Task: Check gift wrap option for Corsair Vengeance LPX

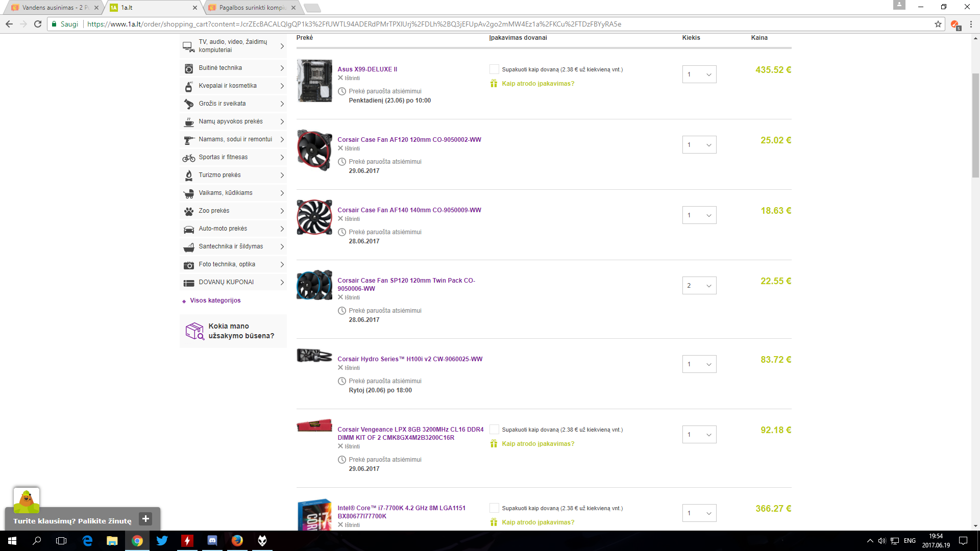Action: (x=494, y=430)
